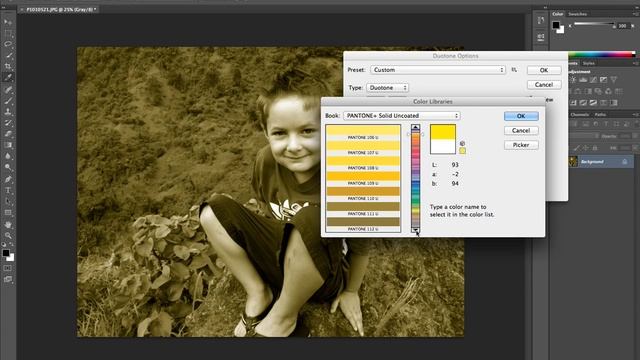640x360 pixels.
Task: Click OK in Duotone Options dialog
Action: pyautogui.click(x=544, y=70)
